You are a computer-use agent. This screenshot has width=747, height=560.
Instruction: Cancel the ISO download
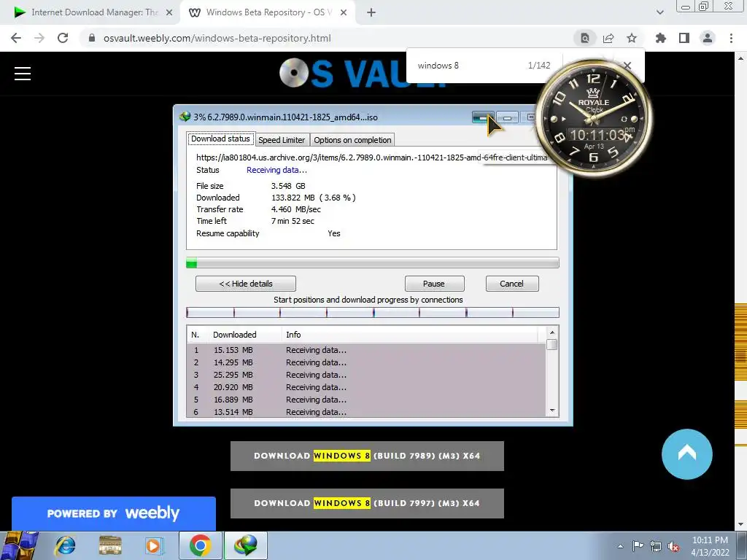pos(511,284)
